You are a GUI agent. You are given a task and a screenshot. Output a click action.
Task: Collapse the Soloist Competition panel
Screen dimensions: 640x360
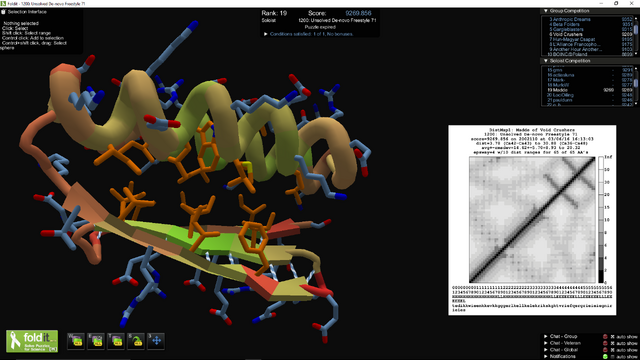546,61
